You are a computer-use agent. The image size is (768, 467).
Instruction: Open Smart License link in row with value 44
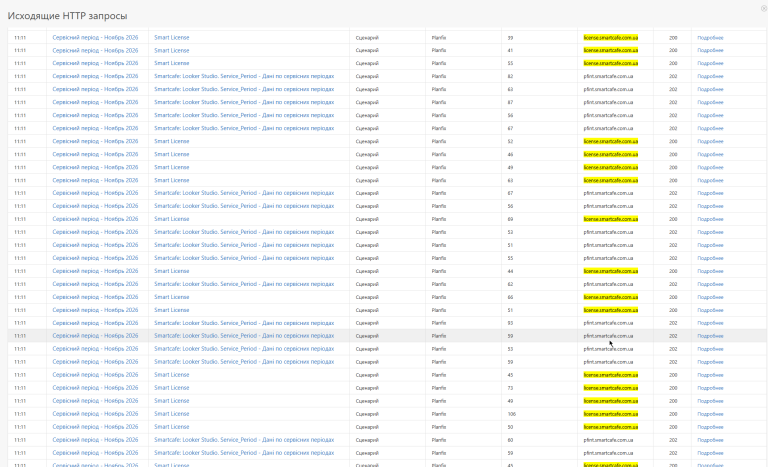171,271
